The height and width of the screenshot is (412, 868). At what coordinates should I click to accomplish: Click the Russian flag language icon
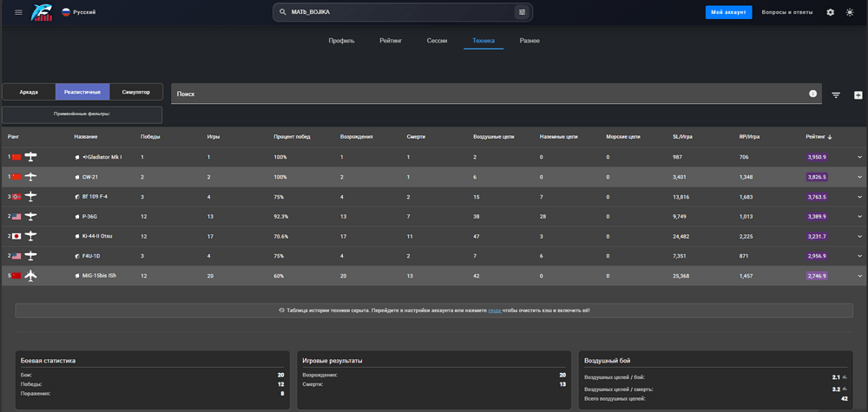point(66,12)
